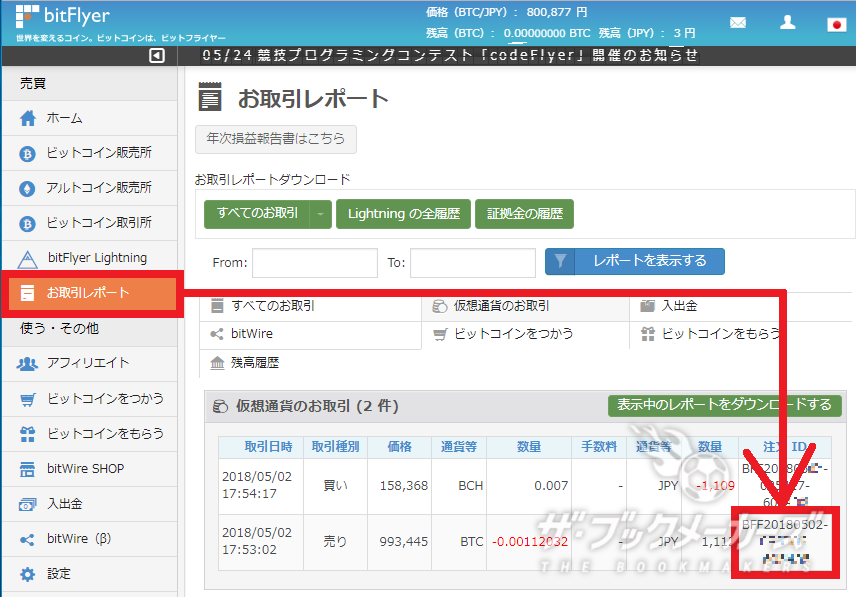
Task: Go to ビットコイン販売所 in the sidebar
Action: click(90, 153)
